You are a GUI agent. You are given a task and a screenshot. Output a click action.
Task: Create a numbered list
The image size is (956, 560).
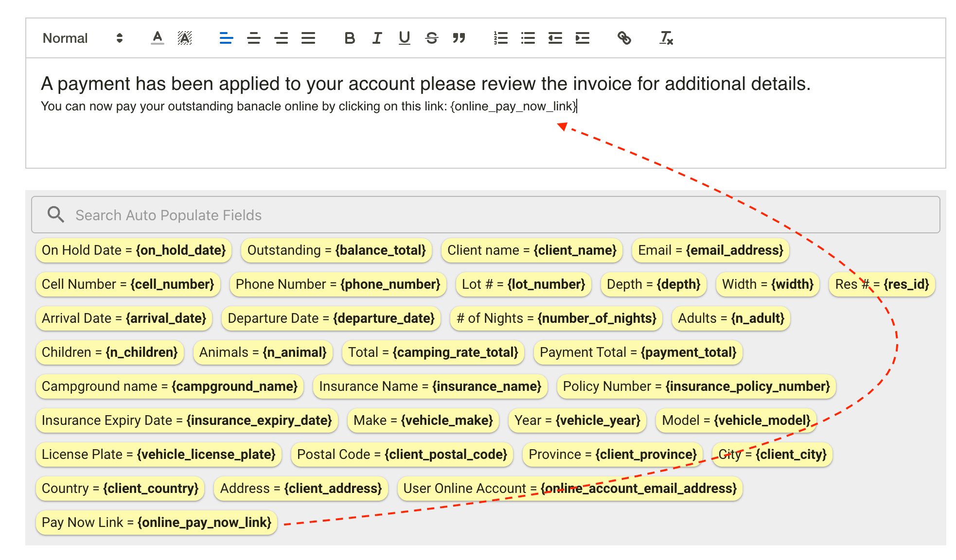(500, 38)
